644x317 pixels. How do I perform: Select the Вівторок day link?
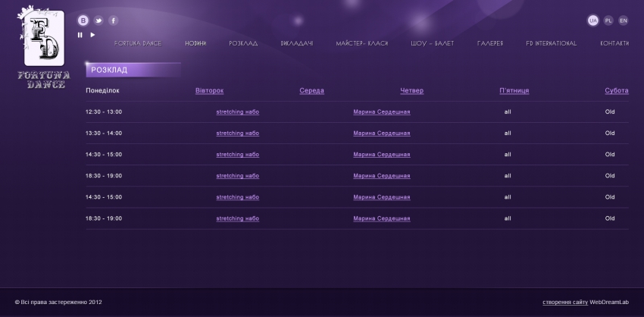(x=209, y=91)
